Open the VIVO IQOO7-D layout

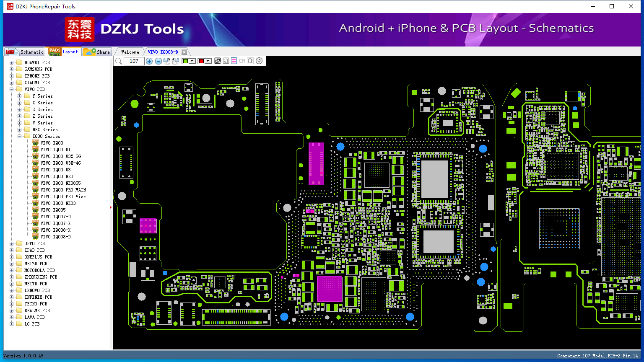coord(55,217)
